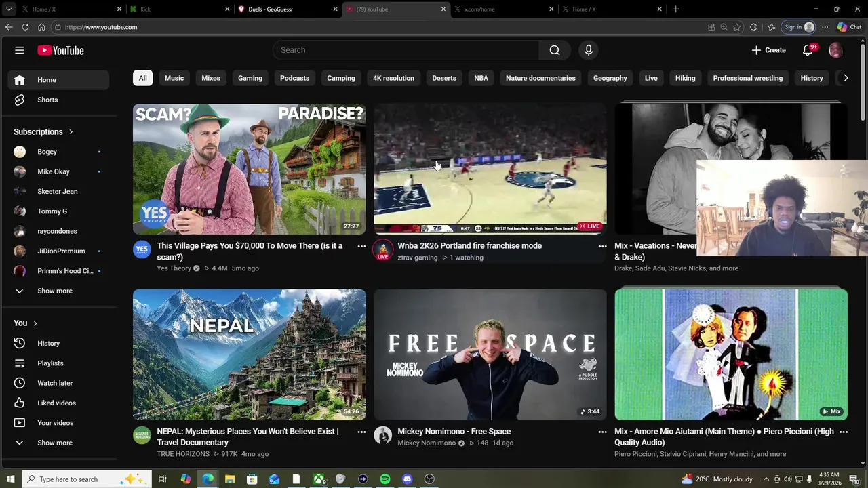Open the YouTube hamburger guide menu
868x488 pixels.
20,50
